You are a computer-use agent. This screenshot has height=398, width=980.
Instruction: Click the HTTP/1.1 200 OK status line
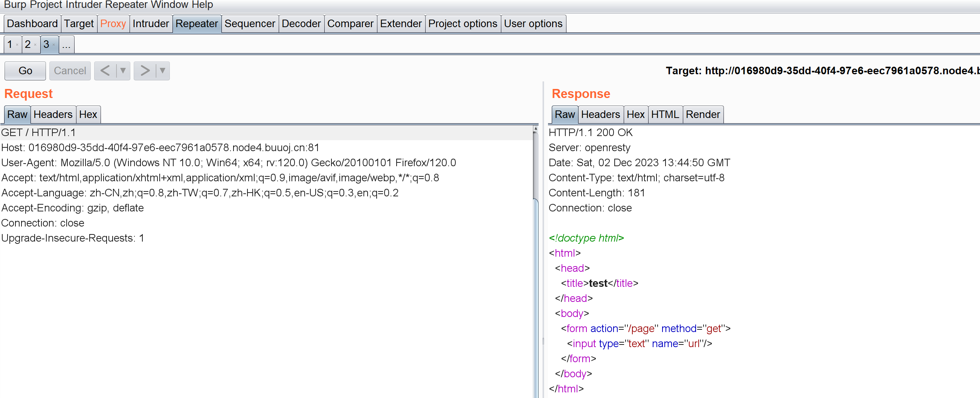591,133
